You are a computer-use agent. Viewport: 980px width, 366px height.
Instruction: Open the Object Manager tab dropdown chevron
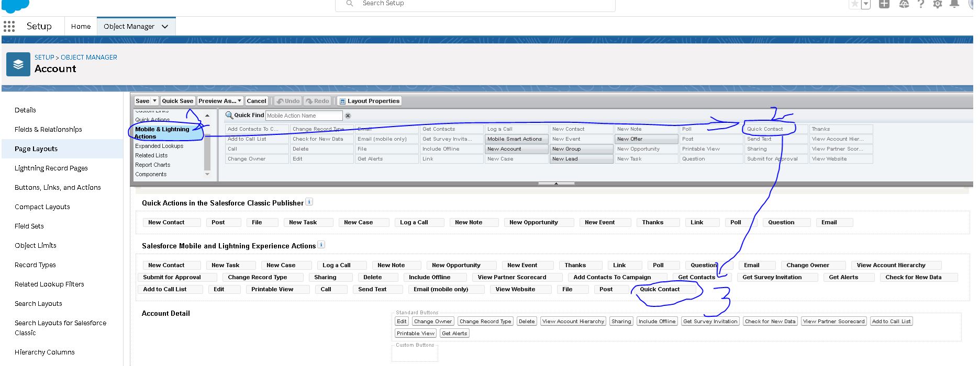(x=165, y=26)
